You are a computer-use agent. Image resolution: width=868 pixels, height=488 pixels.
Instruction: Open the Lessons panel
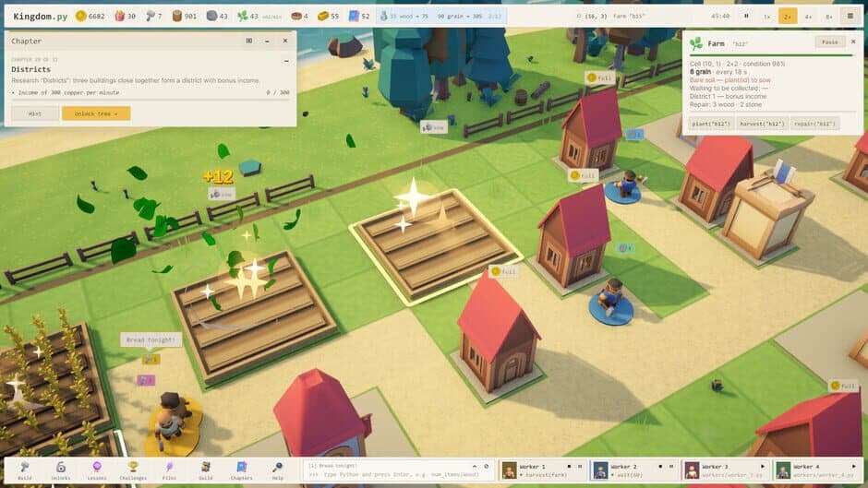(x=97, y=470)
